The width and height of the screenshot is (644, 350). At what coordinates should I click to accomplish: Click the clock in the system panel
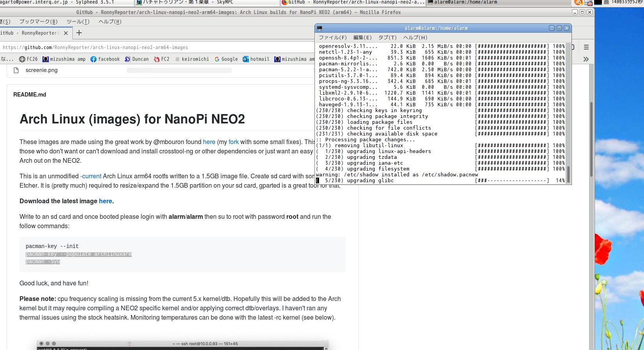[627, 2]
